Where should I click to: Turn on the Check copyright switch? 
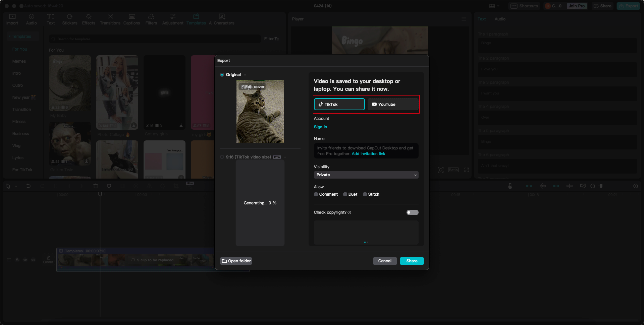tap(412, 212)
